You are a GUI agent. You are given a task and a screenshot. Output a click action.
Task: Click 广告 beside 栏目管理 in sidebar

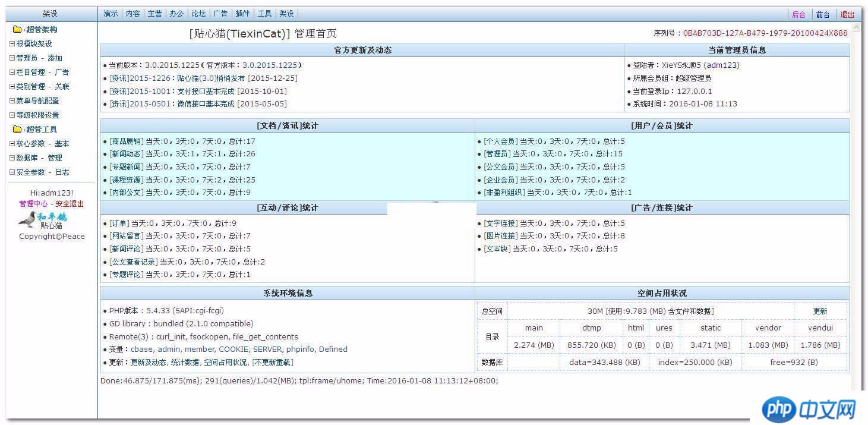click(x=62, y=72)
